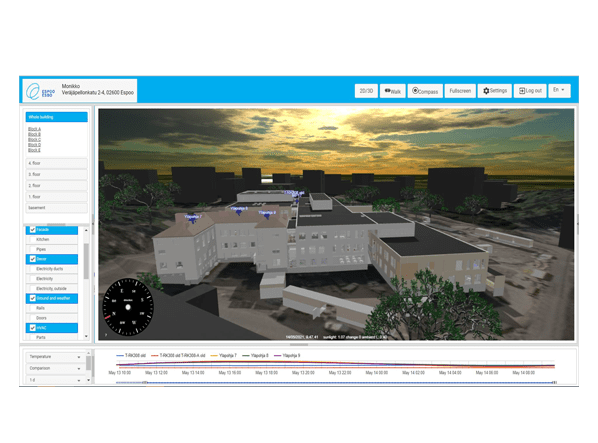Click layer list scrollbar down arrow
Viewport: 598px width, 443px height.
coord(86,336)
